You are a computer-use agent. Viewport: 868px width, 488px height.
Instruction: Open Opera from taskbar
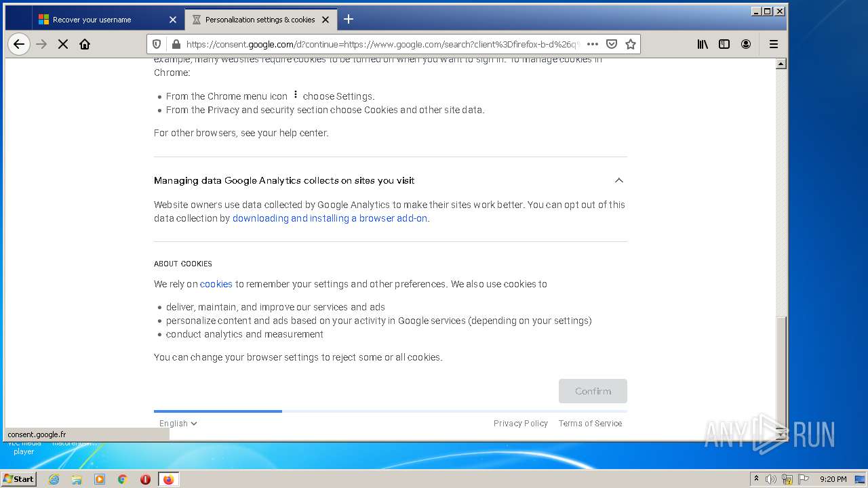[x=145, y=479]
